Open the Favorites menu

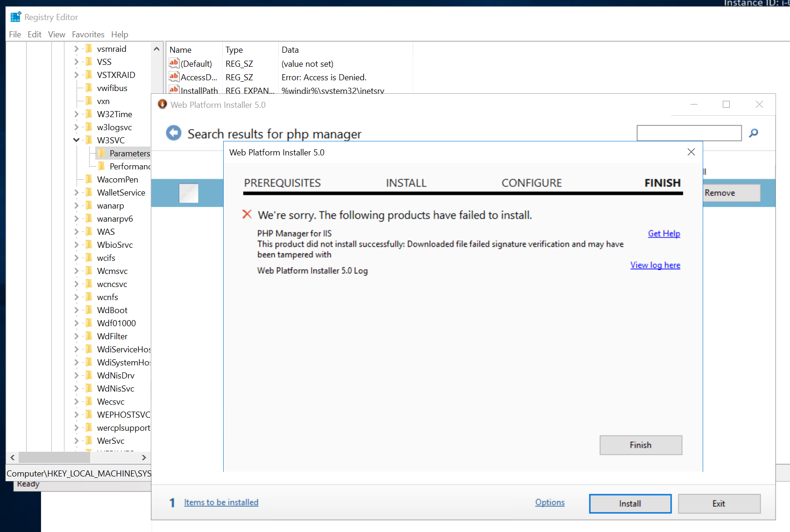pos(88,34)
